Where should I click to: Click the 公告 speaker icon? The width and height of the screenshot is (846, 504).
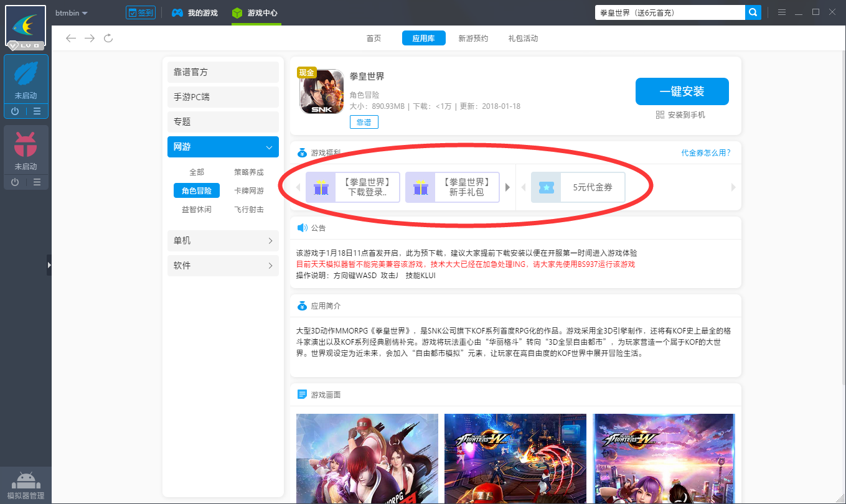pos(302,228)
